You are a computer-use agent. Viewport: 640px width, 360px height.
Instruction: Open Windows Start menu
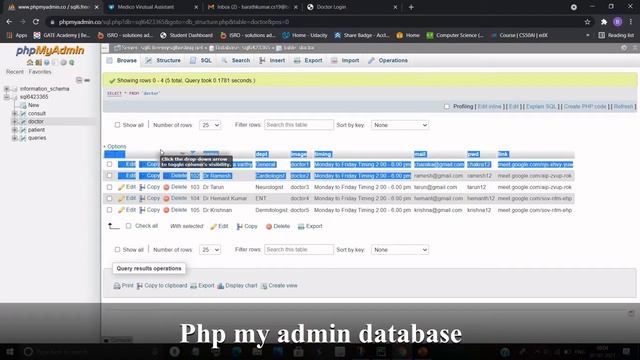(x=10, y=351)
